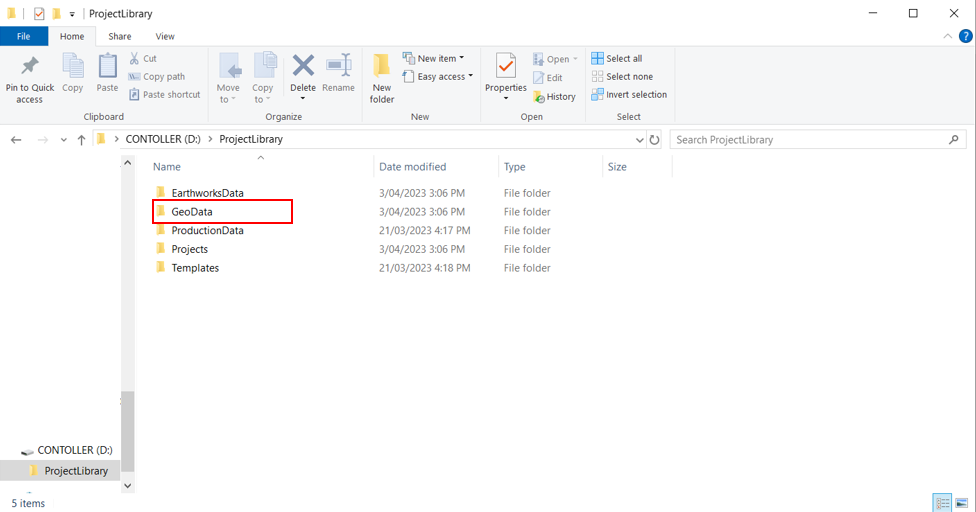Go forward with the right arrow
976x512 pixels.
pyautogui.click(x=42, y=140)
